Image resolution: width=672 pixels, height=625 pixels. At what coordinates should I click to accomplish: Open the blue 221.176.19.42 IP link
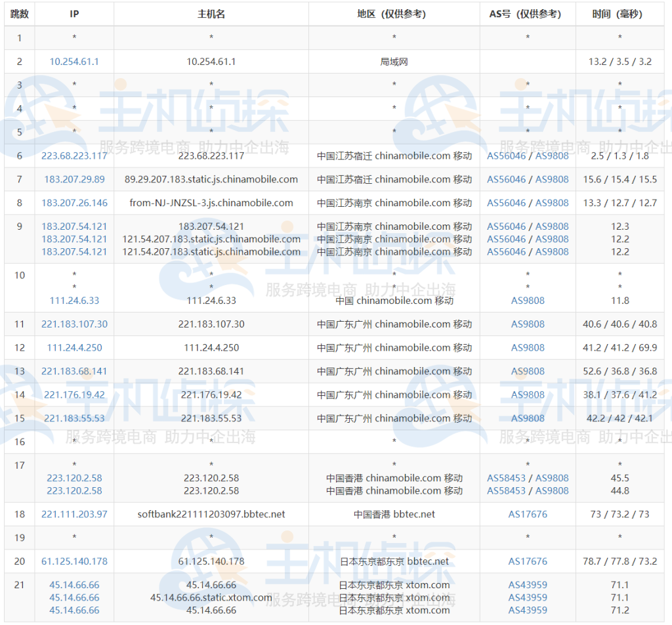click(x=74, y=395)
